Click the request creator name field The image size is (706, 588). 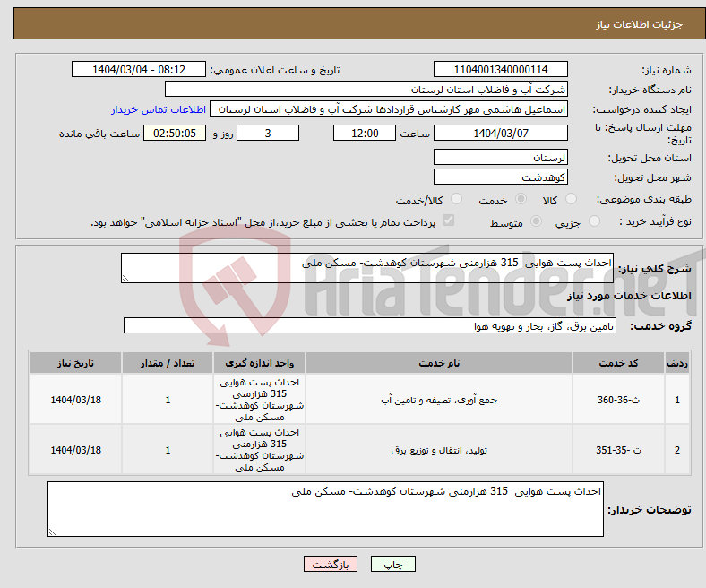point(389,109)
